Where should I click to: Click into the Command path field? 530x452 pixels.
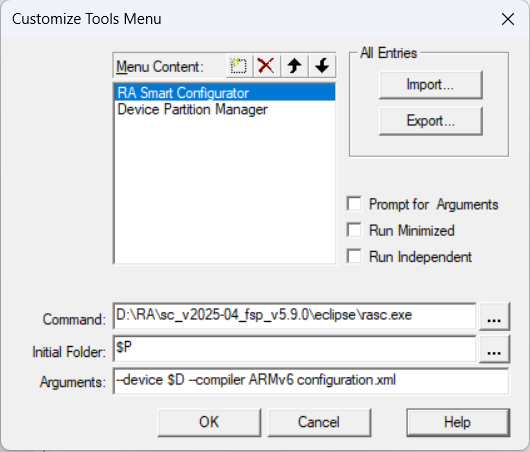pyautogui.click(x=295, y=316)
